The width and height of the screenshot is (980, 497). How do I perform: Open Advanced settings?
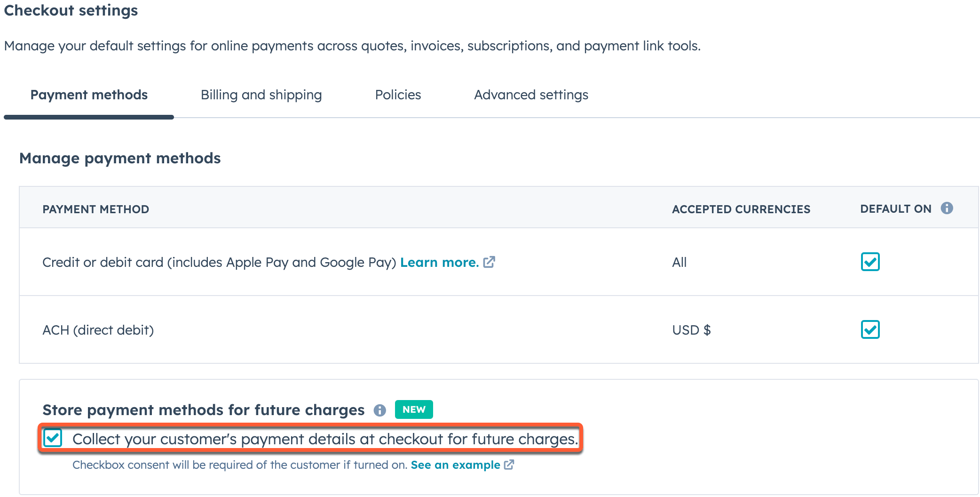pyautogui.click(x=531, y=95)
